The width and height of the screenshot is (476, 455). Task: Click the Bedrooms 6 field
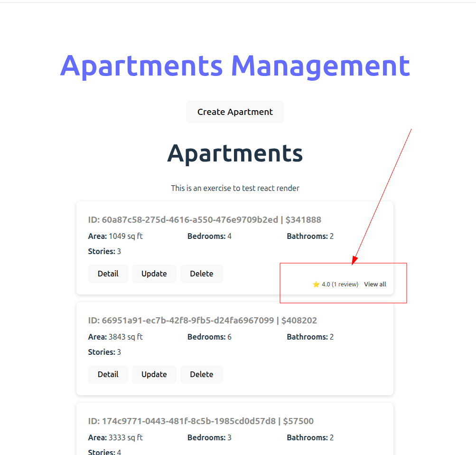coord(209,337)
